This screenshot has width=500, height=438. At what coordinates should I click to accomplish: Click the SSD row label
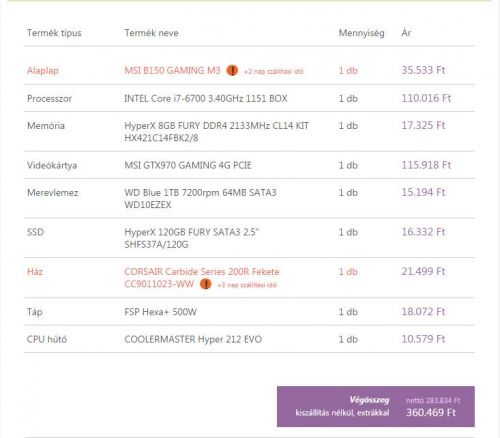35,232
